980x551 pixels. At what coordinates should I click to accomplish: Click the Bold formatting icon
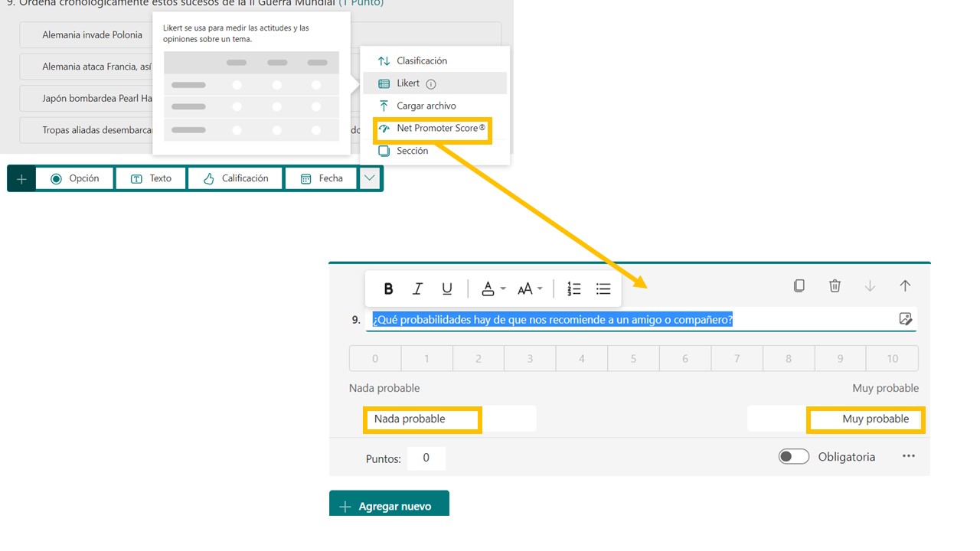tap(388, 289)
